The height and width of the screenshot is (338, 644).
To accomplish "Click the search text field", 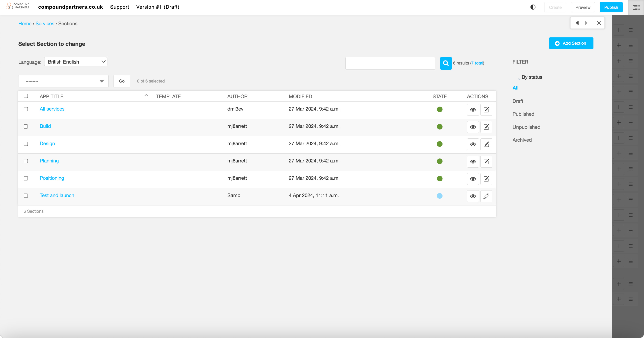I will (x=390, y=63).
